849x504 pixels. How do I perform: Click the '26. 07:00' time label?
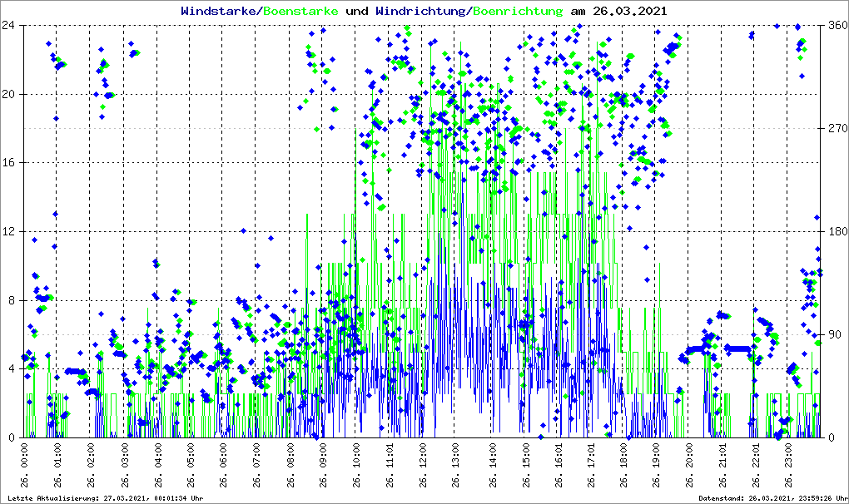click(x=256, y=466)
